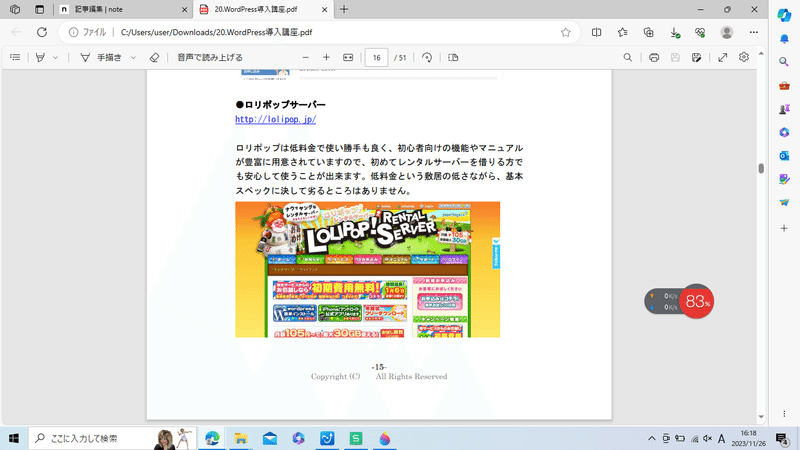
Task: Click the 83% memory usage widget
Action: [x=697, y=302]
